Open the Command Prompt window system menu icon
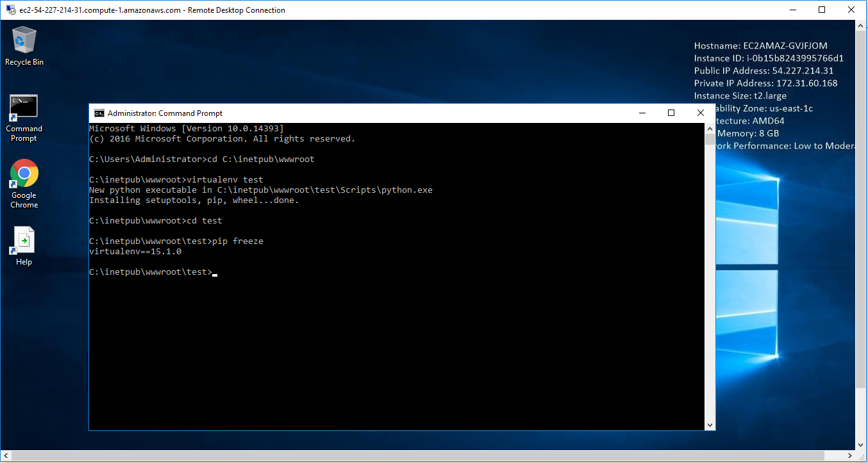This screenshot has width=868, height=463. click(x=99, y=113)
